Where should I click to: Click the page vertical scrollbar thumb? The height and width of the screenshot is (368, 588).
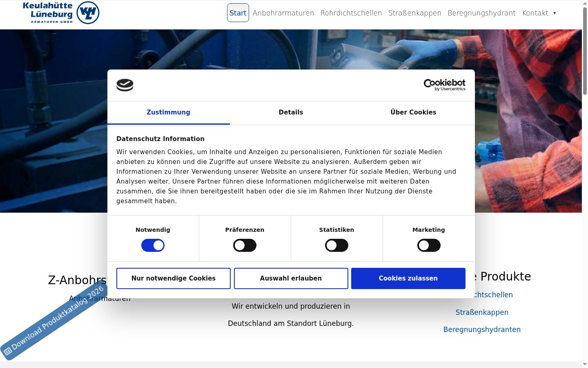pyautogui.click(x=585, y=51)
